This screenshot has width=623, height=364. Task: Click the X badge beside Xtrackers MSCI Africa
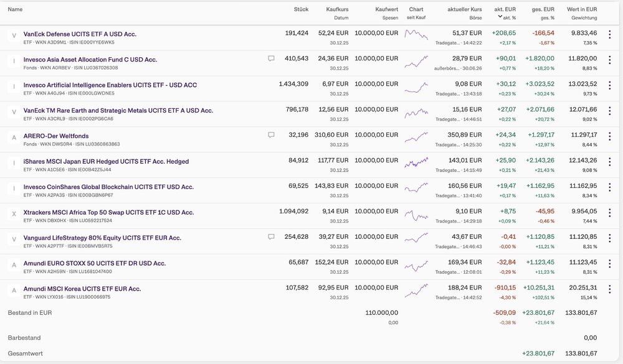pyautogui.click(x=14, y=214)
